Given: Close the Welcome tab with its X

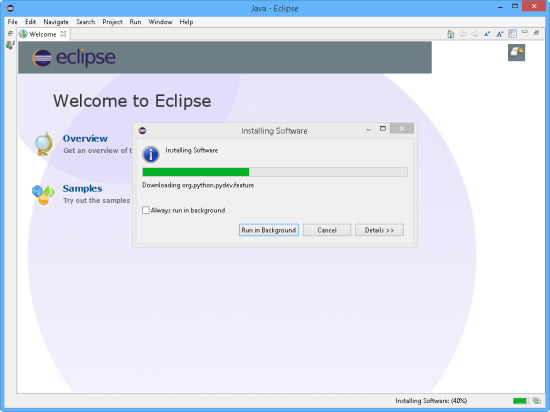Looking at the screenshot, I should [x=63, y=34].
